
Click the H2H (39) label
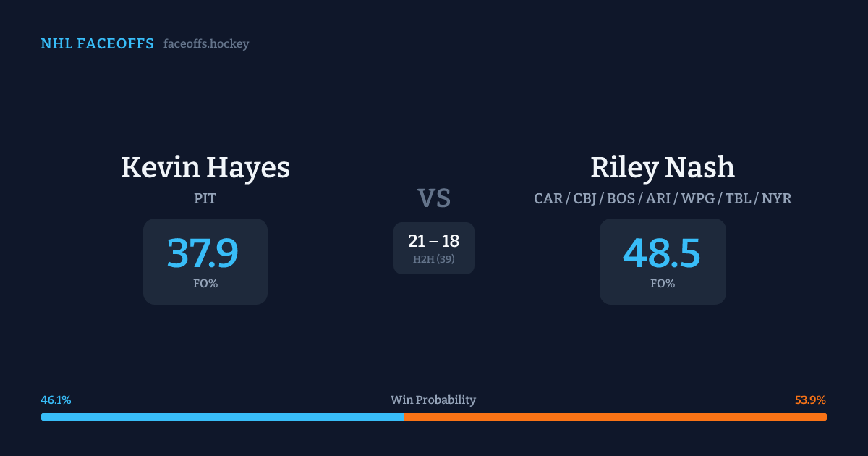[434, 259]
